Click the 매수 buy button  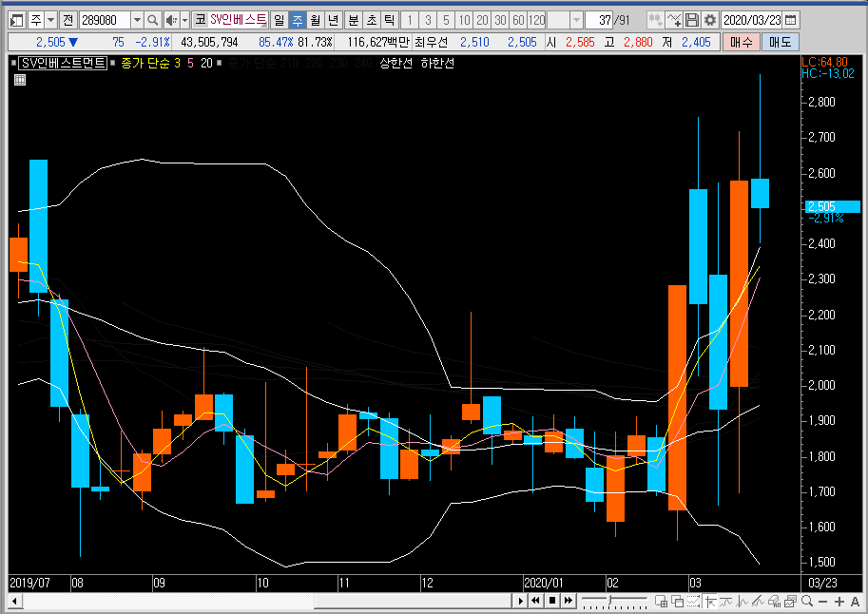(742, 42)
